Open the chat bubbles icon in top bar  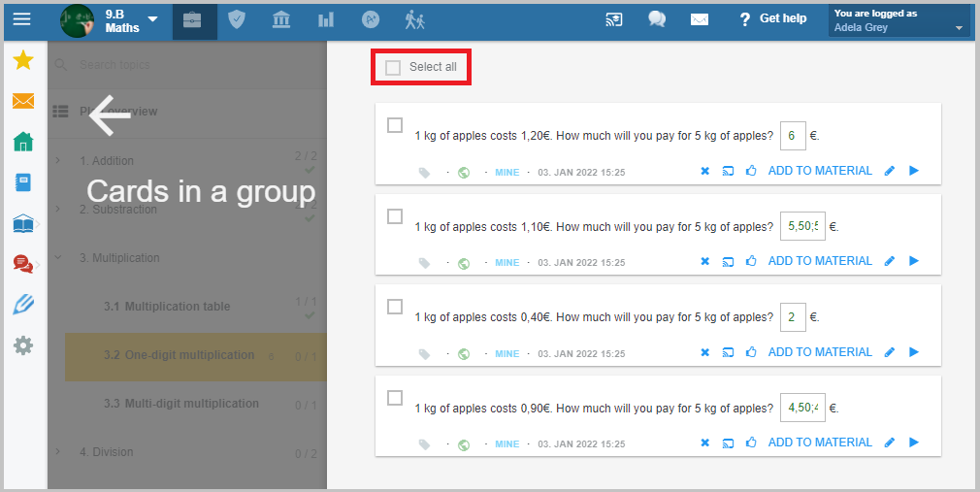click(657, 19)
